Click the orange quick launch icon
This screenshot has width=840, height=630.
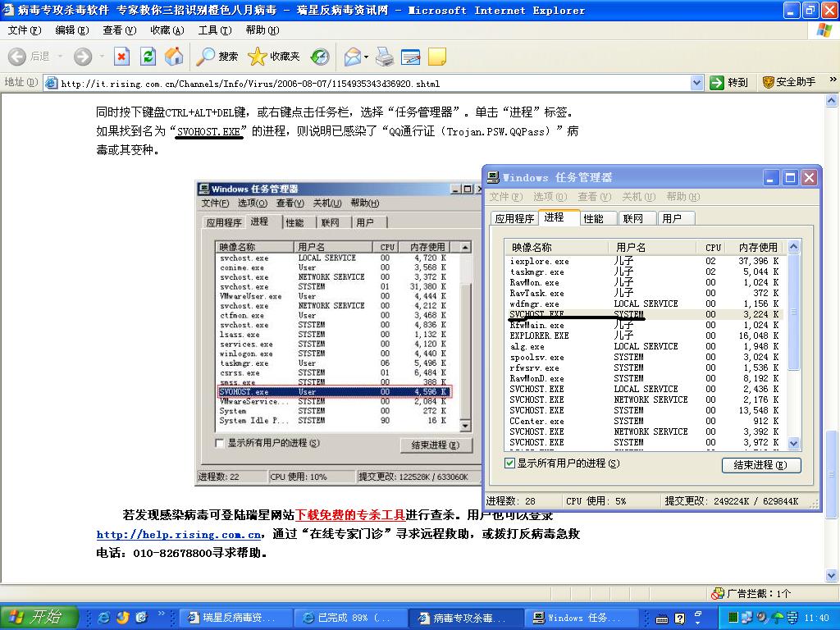(x=123, y=618)
